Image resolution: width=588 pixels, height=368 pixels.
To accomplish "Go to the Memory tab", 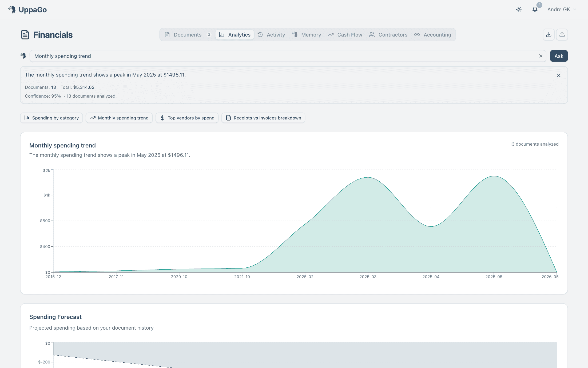I will click(307, 35).
